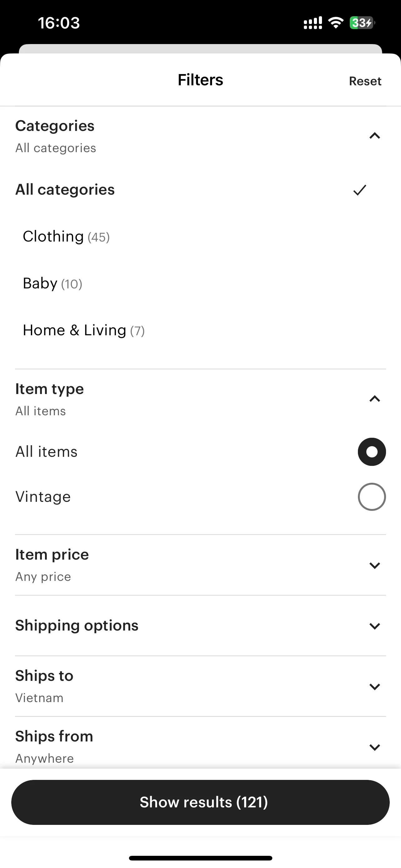Collapse the Item type section chevron
The height and width of the screenshot is (868, 401).
pos(374,399)
